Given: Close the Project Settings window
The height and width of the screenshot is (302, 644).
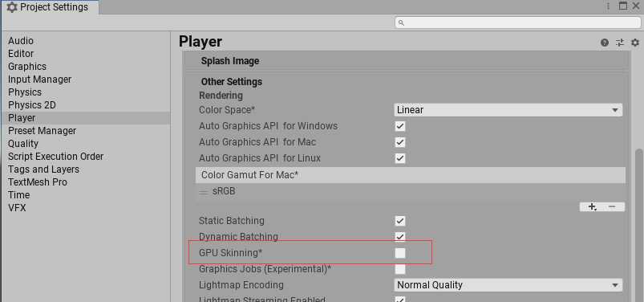Looking at the screenshot, I should pos(636,6).
